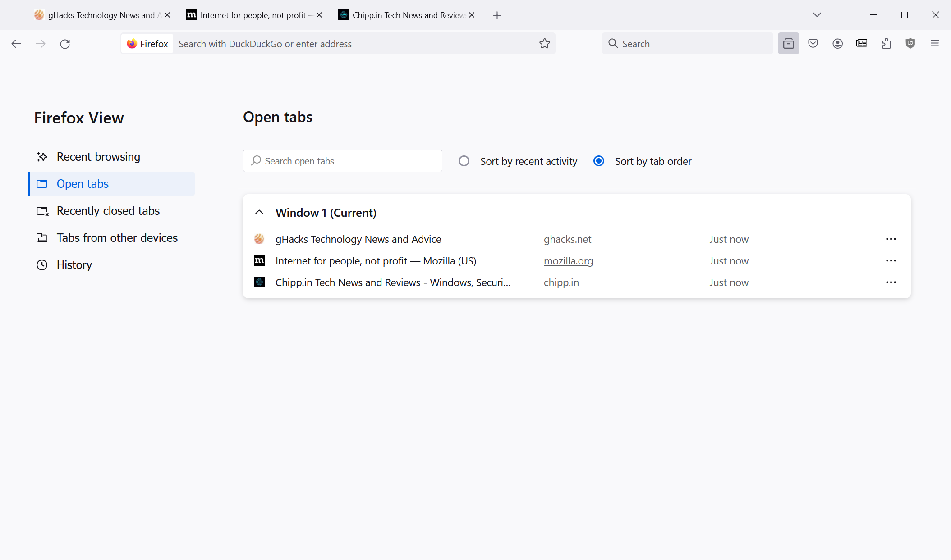Open Recently closed tabs section
This screenshot has height=560, width=951.
click(x=112, y=211)
